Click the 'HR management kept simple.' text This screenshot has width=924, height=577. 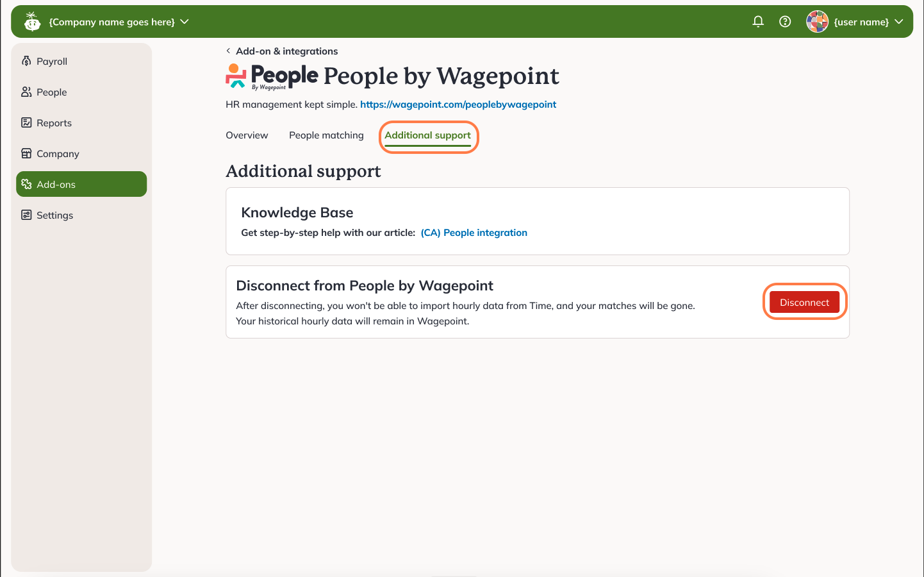pos(292,105)
